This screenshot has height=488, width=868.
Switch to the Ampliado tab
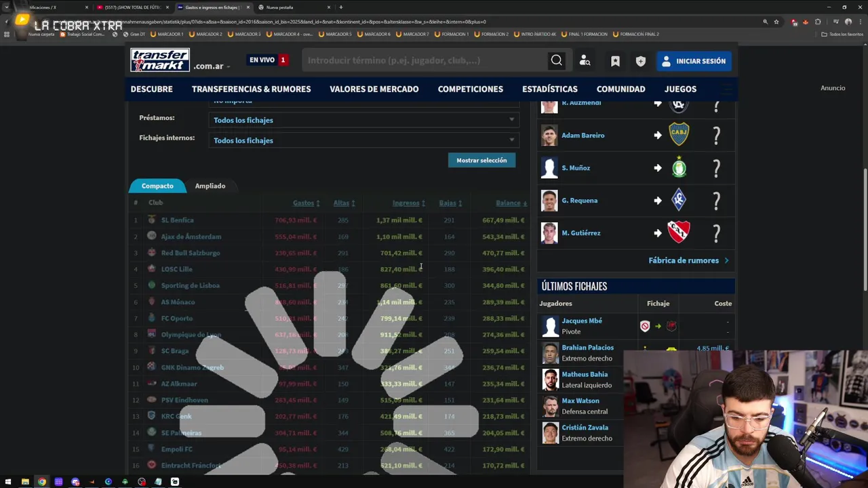pos(210,186)
